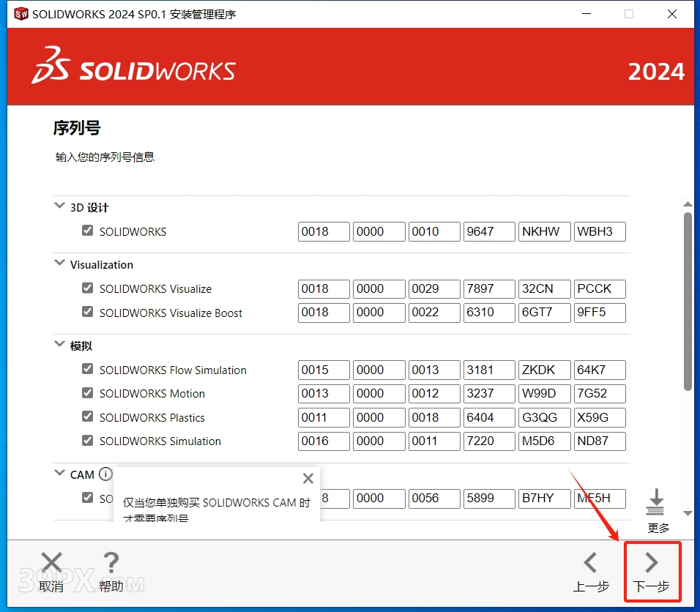Click first serial field of SOLIDWORKS Motion
The height and width of the screenshot is (612, 700).
pos(324,394)
